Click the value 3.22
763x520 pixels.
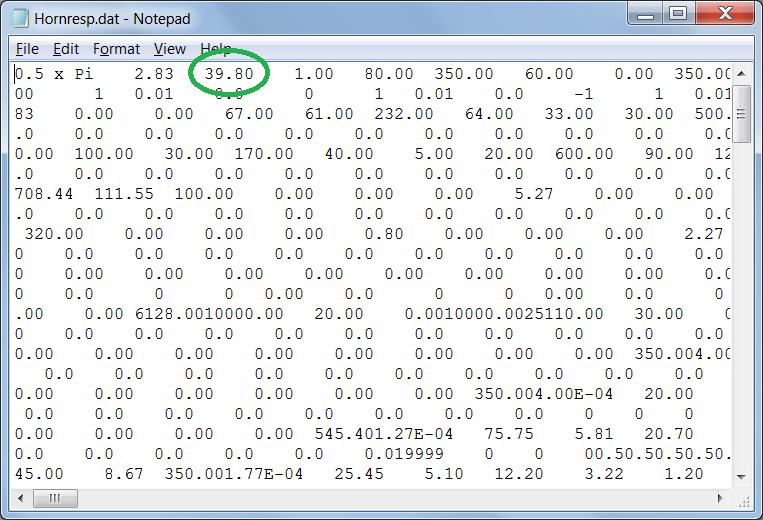tap(604, 473)
